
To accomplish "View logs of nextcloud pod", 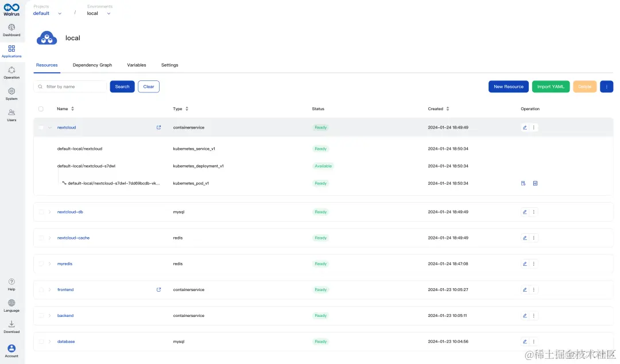I will pos(523,183).
